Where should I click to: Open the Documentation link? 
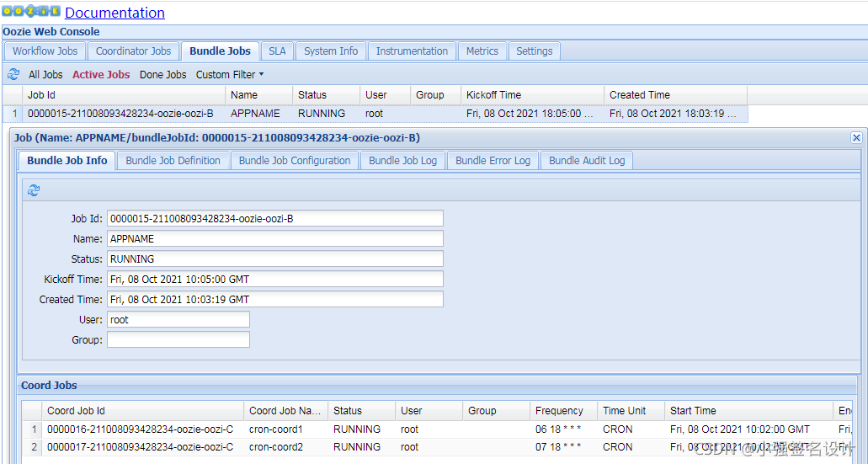click(114, 13)
